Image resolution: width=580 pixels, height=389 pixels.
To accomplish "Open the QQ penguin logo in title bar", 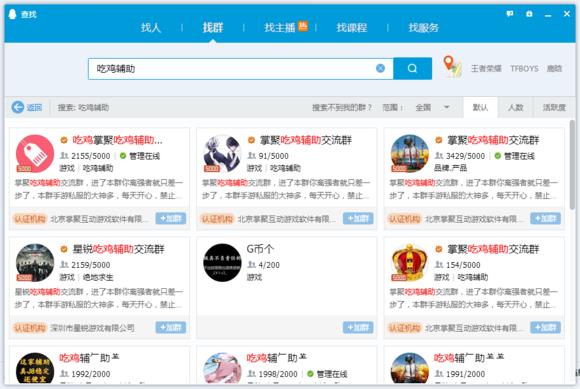I will [13, 14].
